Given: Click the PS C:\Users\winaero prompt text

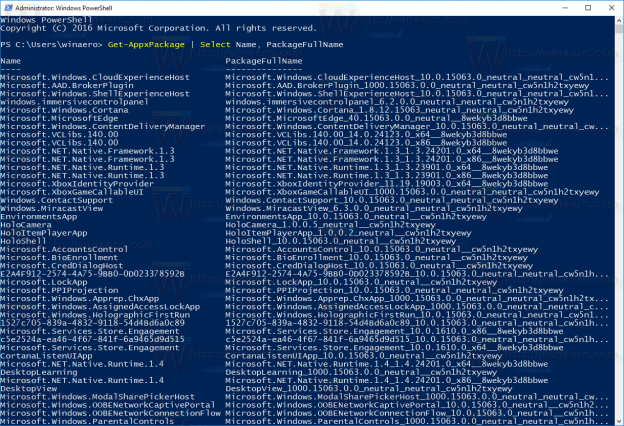Looking at the screenshot, I should tap(40, 46).
